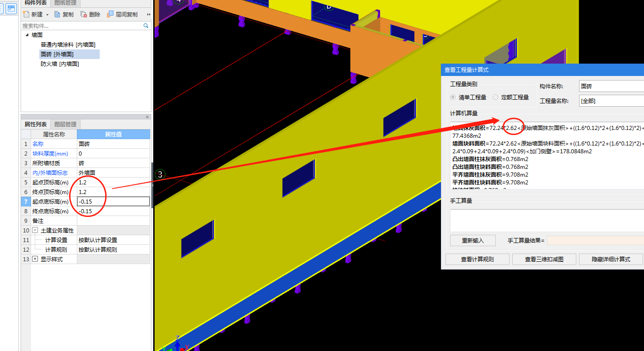The height and width of the screenshot is (351, 644).
Task: Click the 查看三维扣减图 button
Action: (544, 259)
